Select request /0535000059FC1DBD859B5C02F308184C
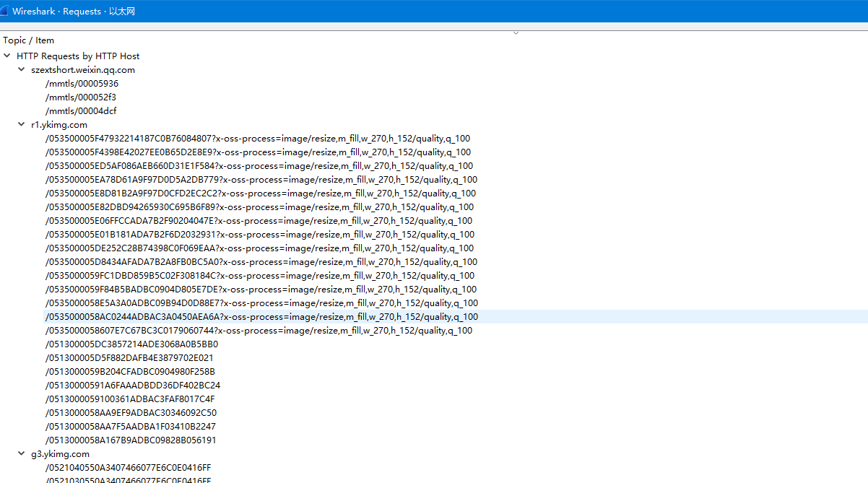 tap(260, 276)
